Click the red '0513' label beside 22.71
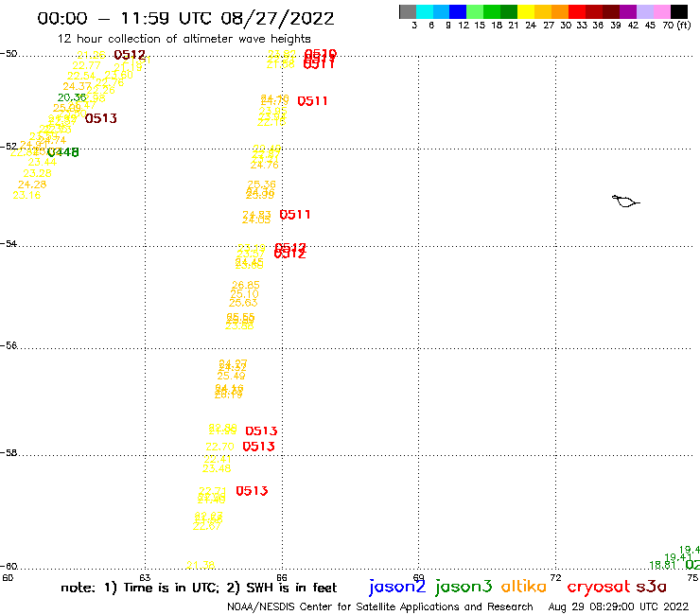 252,491
